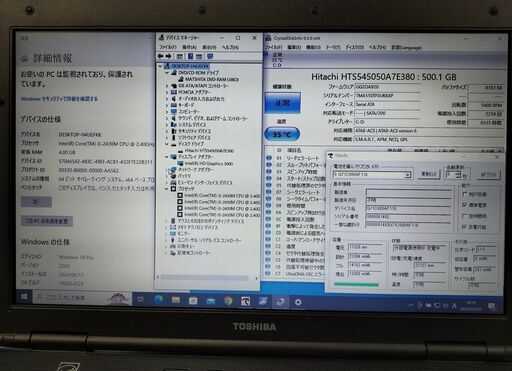Open the File menu in Device Manager

167,47
